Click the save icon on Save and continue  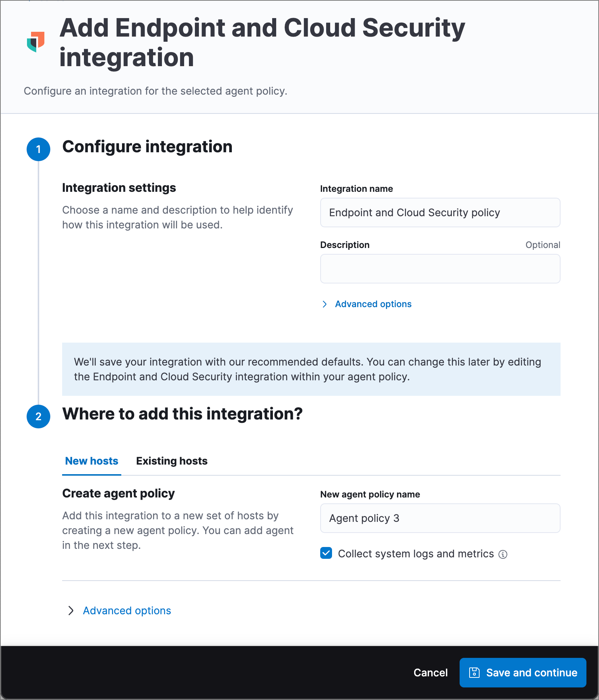point(474,672)
